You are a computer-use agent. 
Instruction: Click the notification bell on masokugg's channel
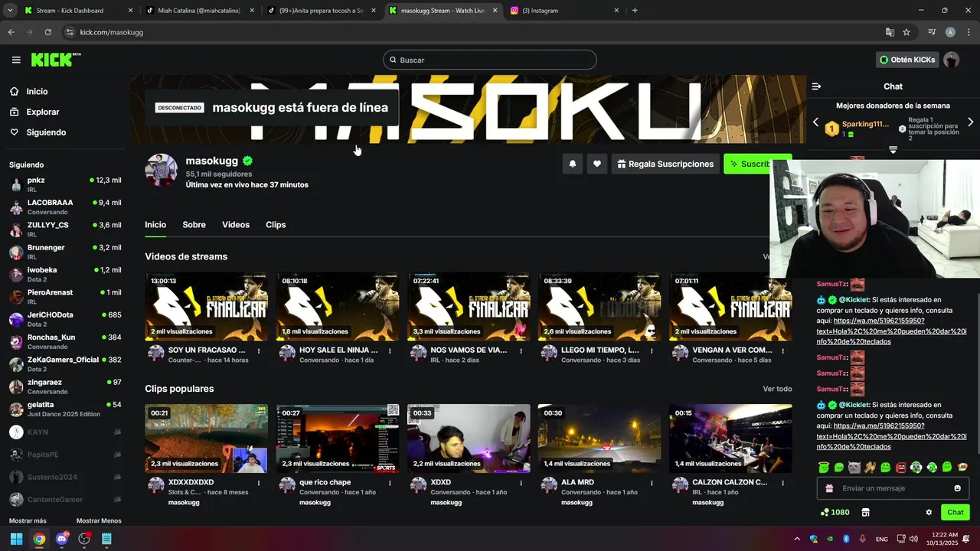click(x=572, y=164)
